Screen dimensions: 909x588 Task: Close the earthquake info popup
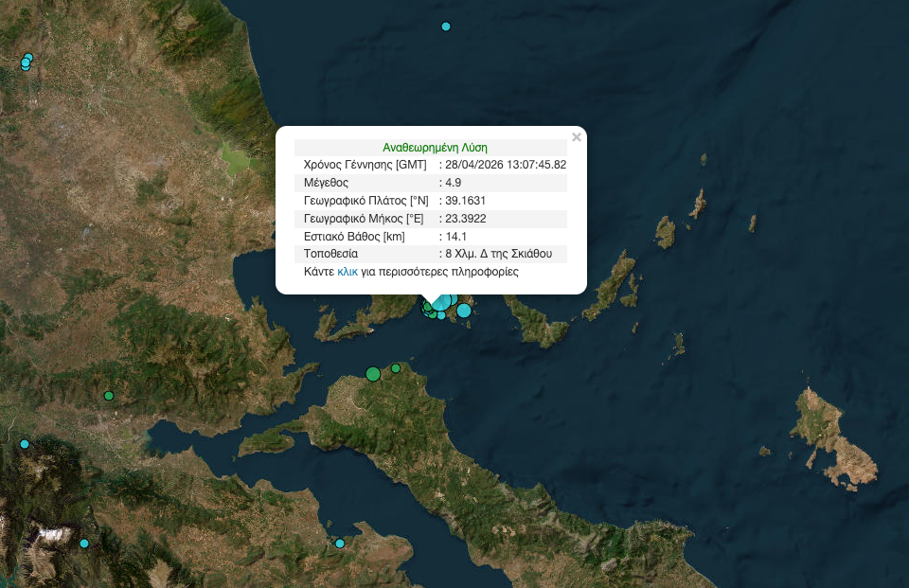[577, 137]
